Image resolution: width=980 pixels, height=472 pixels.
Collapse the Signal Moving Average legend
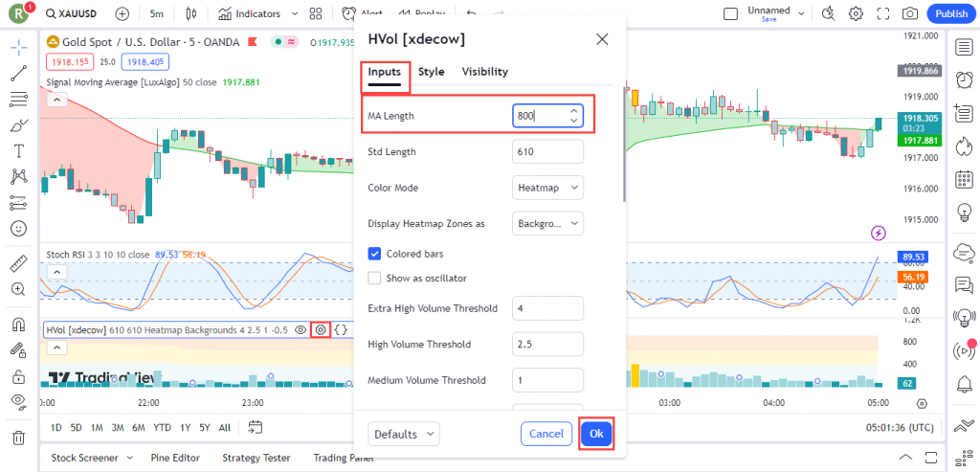tap(56, 100)
